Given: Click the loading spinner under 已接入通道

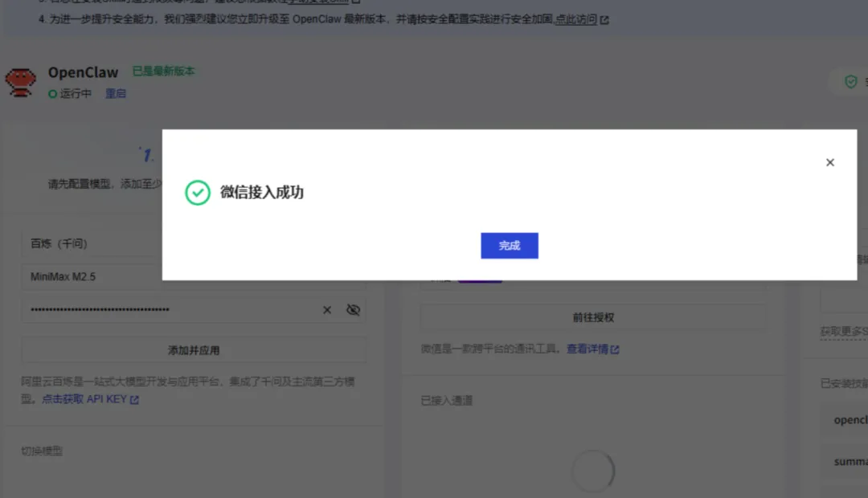Looking at the screenshot, I should pyautogui.click(x=593, y=471).
